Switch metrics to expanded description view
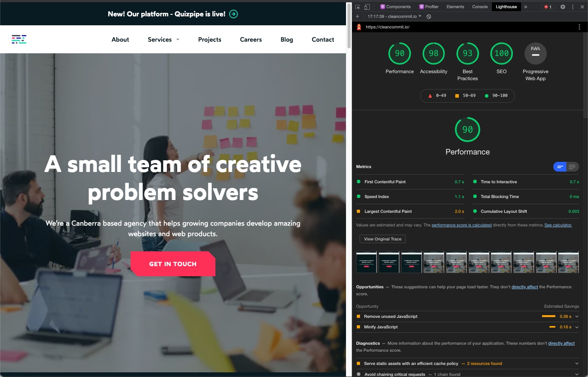 [x=572, y=167]
